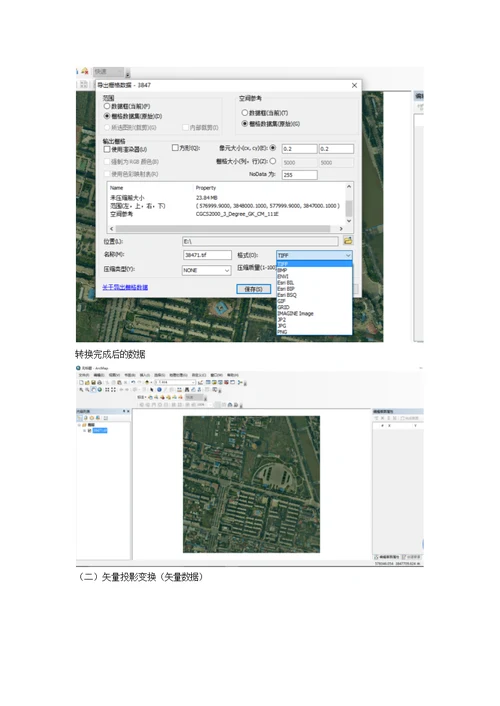Click the Open document folder icon
Viewport: 500px width, 706px height.
(87, 382)
